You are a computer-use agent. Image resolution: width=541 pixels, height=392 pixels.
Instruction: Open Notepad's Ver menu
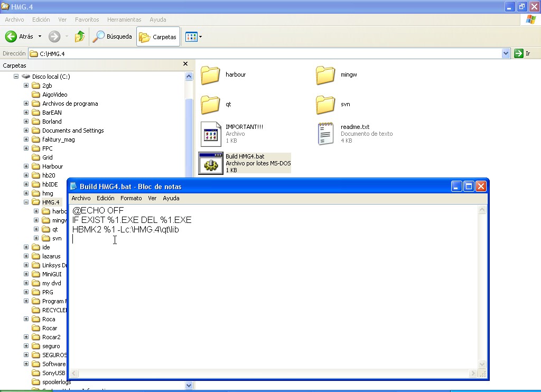pyautogui.click(x=152, y=198)
